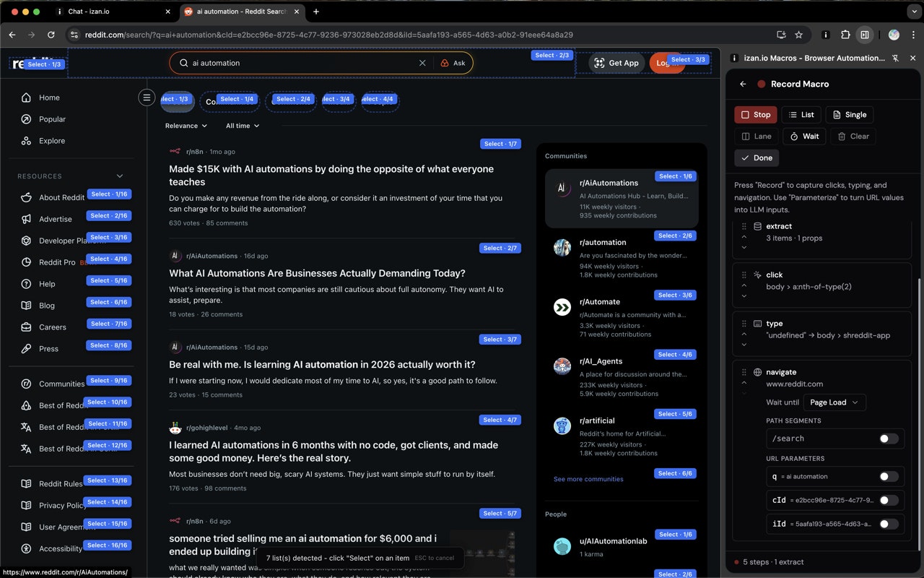This screenshot has height=578, width=924.
Task: Open the hamburger menu beside search results
Action: click(x=147, y=97)
